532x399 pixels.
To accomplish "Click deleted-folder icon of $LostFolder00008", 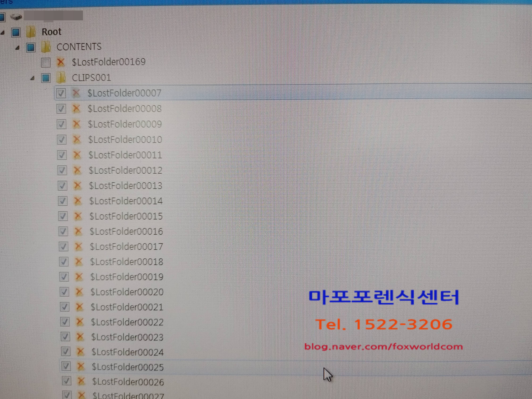I will (76, 109).
